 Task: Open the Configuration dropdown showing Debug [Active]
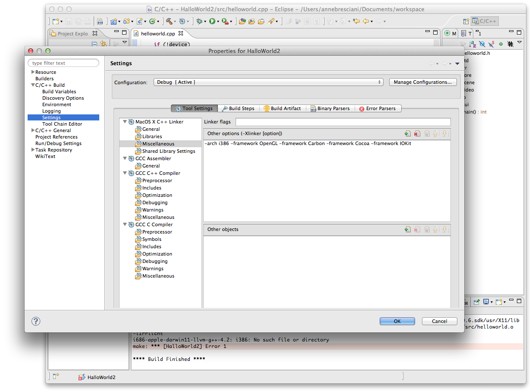(268, 82)
